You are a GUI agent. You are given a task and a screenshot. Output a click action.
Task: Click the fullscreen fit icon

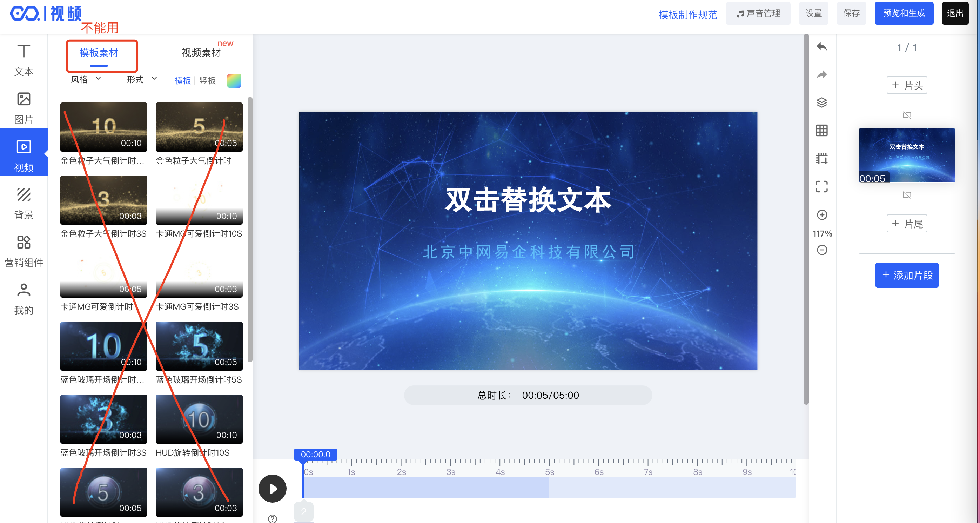tap(822, 186)
